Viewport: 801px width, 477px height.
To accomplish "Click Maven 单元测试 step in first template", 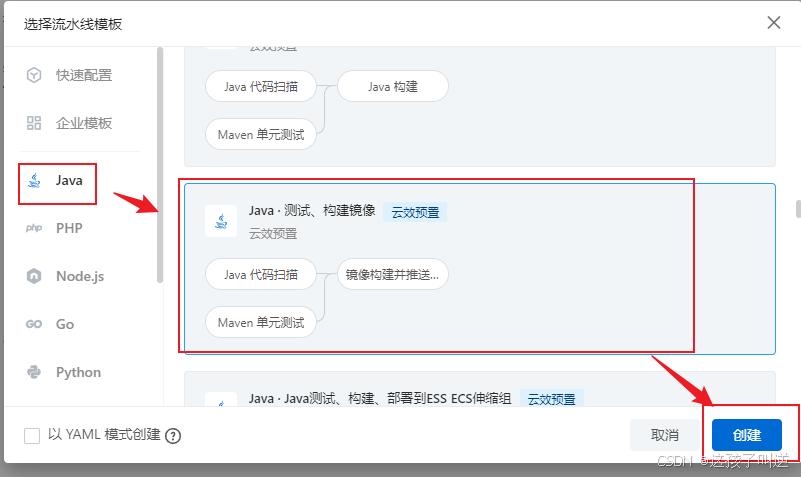I will pos(261,134).
